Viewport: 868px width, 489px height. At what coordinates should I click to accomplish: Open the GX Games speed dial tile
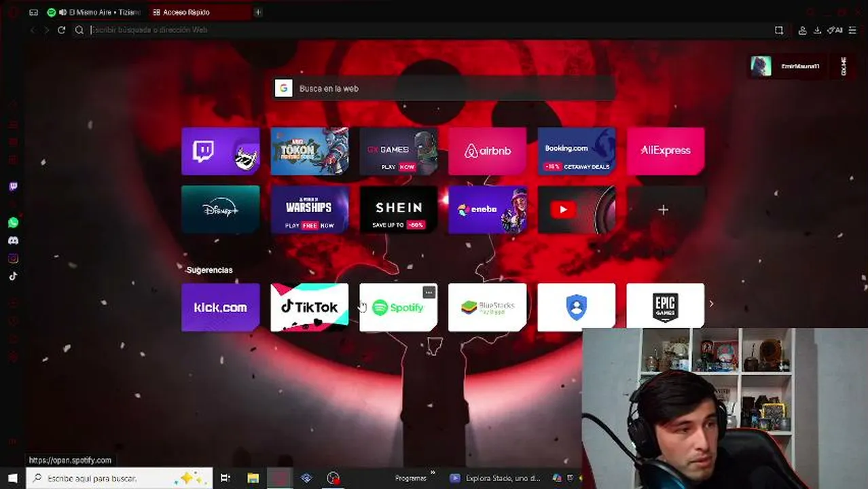pos(399,151)
